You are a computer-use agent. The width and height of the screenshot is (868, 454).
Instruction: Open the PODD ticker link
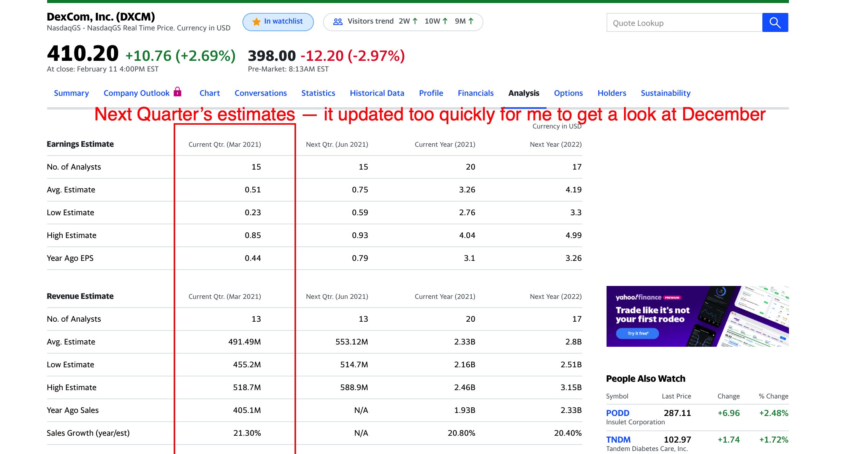[x=618, y=413]
